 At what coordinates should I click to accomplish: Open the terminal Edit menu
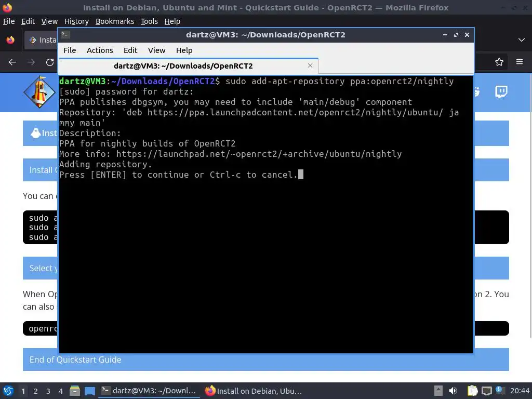(x=130, y=50)
